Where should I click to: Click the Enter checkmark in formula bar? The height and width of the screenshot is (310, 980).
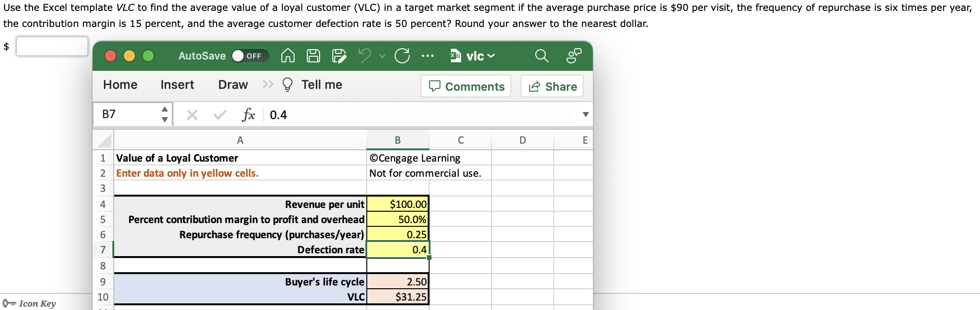coord(220,115)
